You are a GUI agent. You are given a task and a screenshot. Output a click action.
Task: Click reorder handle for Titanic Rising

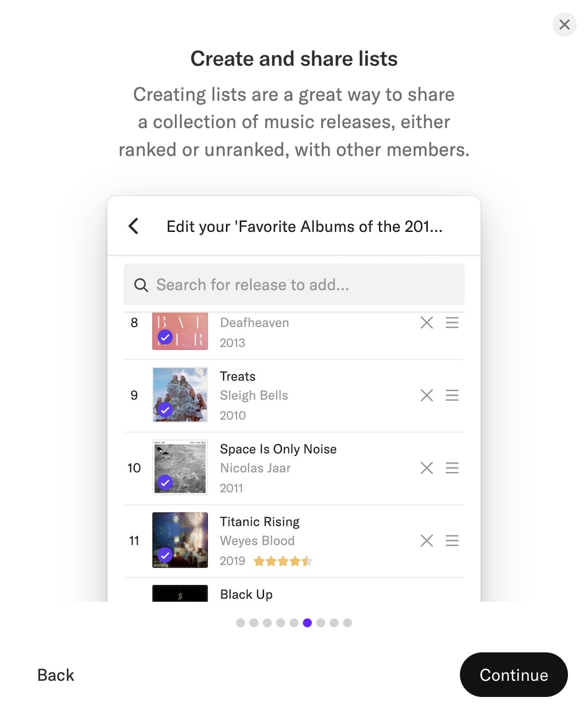(x=452, y=540)
